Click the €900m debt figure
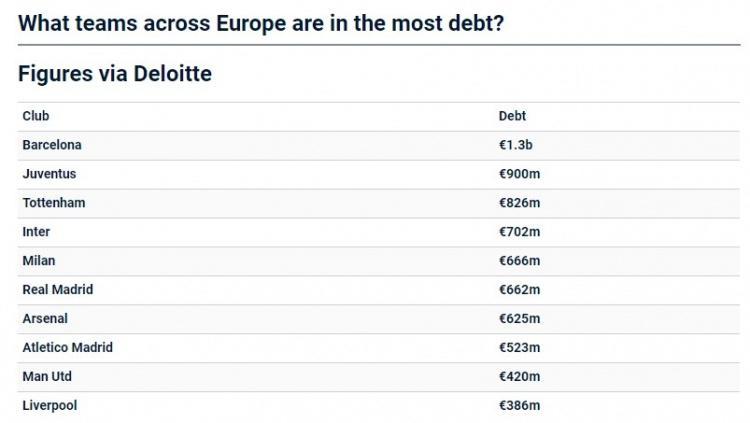 coord(519,174)
